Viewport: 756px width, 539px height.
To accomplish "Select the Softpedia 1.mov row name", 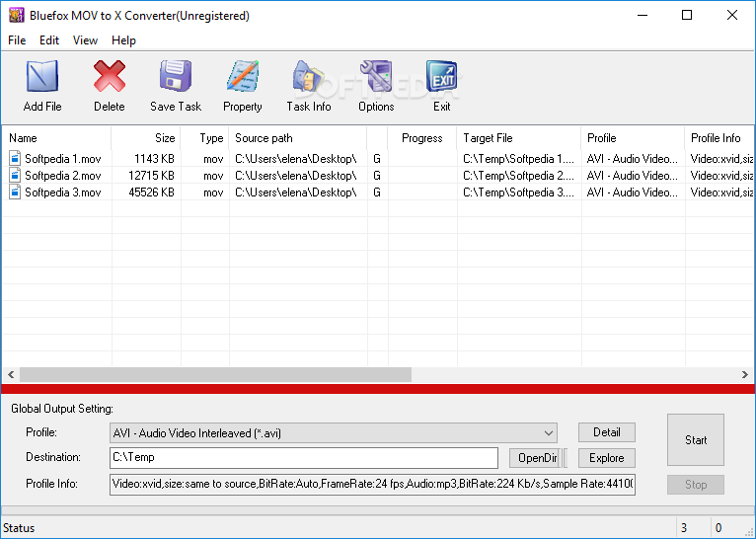I will click(x=63, y=159).
